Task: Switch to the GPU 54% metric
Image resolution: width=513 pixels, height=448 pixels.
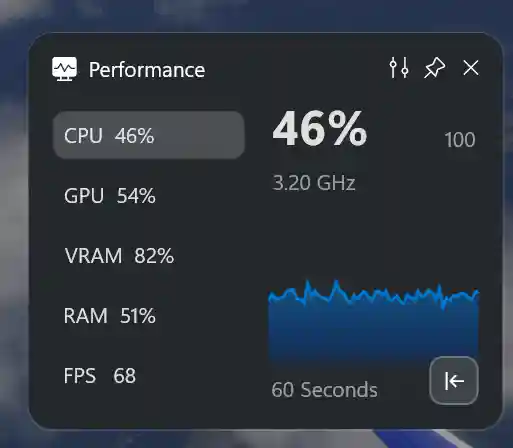Action: (x=149, y=195)
